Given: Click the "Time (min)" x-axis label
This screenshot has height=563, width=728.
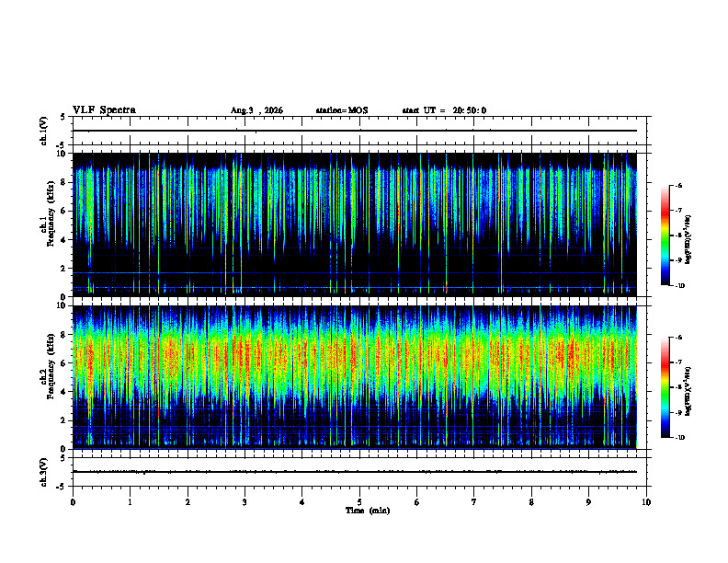Looking at the screenshot, I should (x=368, y=511).
